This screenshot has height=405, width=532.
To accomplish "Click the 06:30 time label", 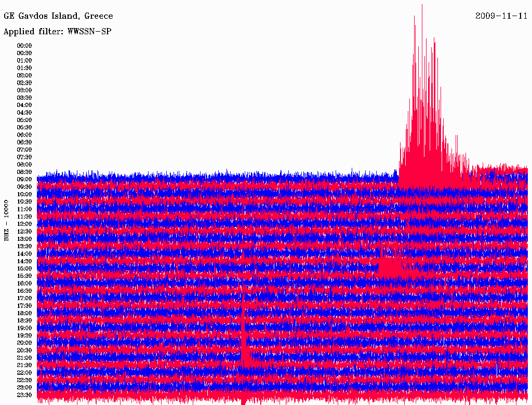I will pos(24,142).
